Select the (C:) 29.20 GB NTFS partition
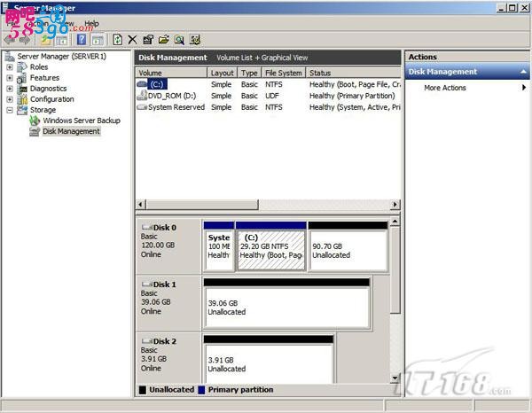The height and width of the screenshot is (413, 532). 271,246
